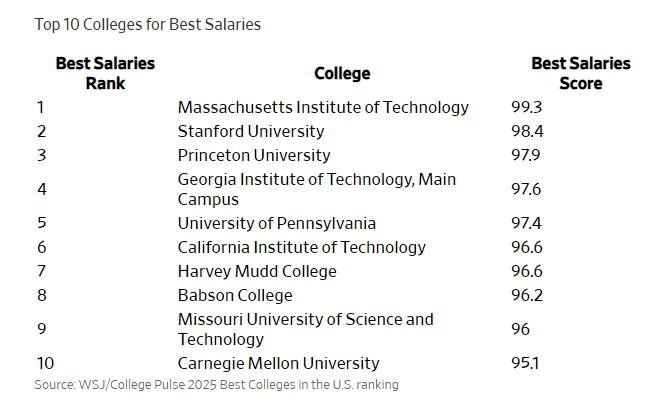Click Stanford University in the table
Image resolution: width=652 pixels, height=397 pixels.
click(x=251, y=131)
